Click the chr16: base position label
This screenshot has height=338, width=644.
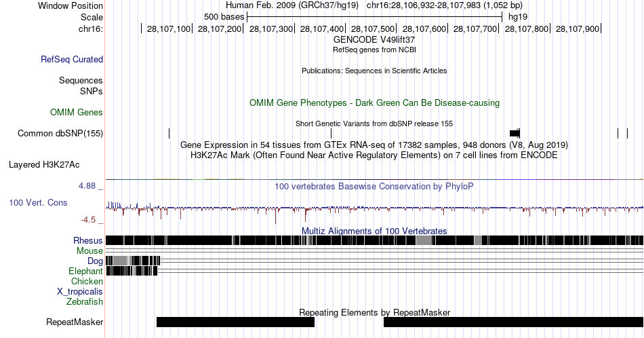click(90, 29)
